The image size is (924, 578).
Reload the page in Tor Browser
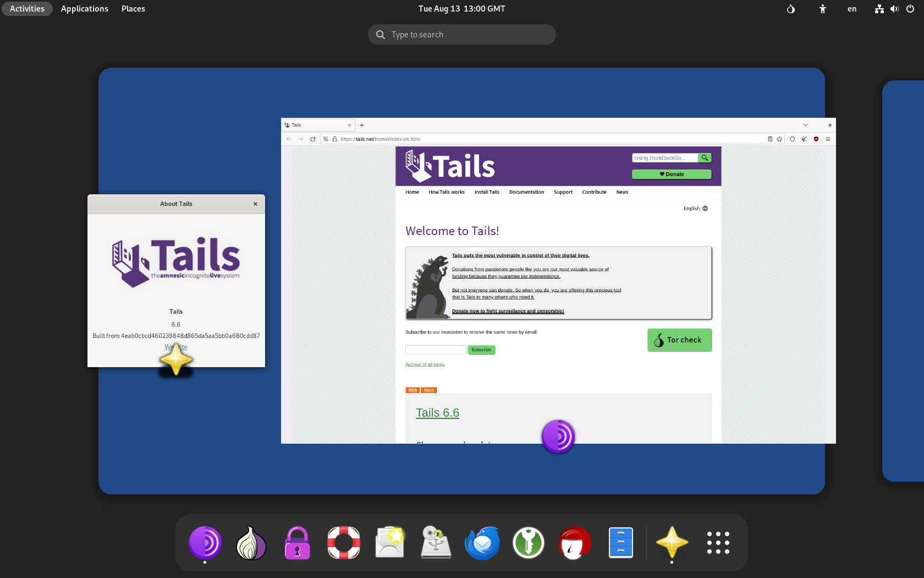pos(313,139)
